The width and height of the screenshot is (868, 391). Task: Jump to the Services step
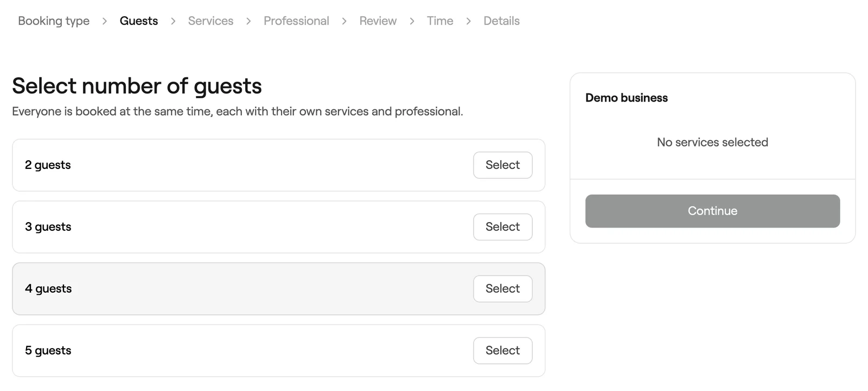pyautogui.click(x=210, y=21)
